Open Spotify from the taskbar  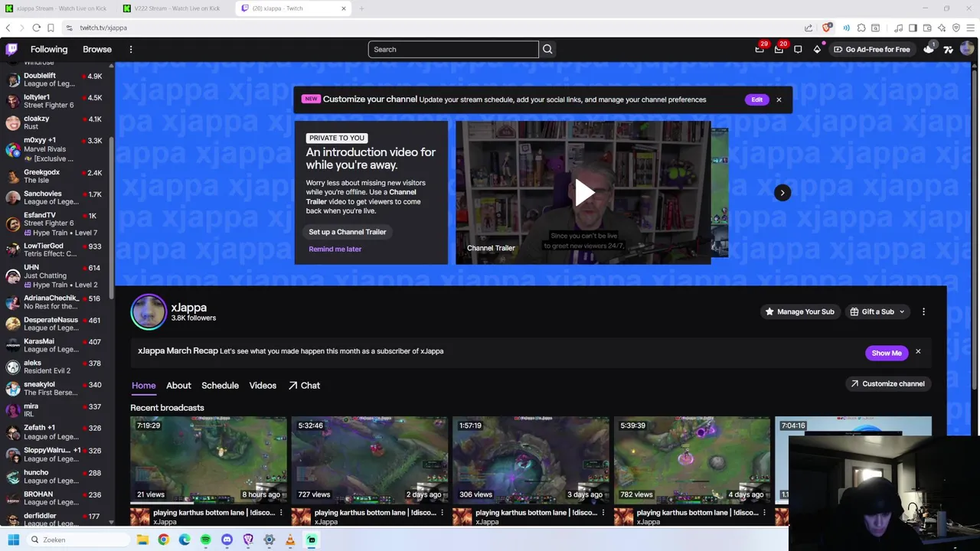click(x=205, y=540)
